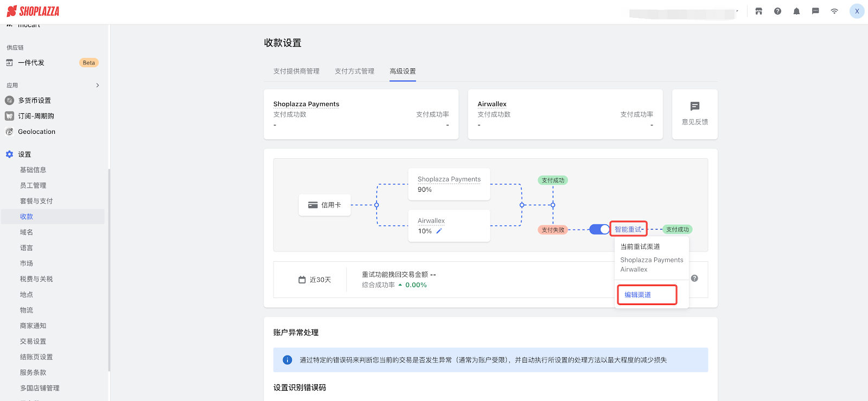Open 套餐与支付 settings page
This screenshot has width=868, height=401.
[x=36, y=201]
